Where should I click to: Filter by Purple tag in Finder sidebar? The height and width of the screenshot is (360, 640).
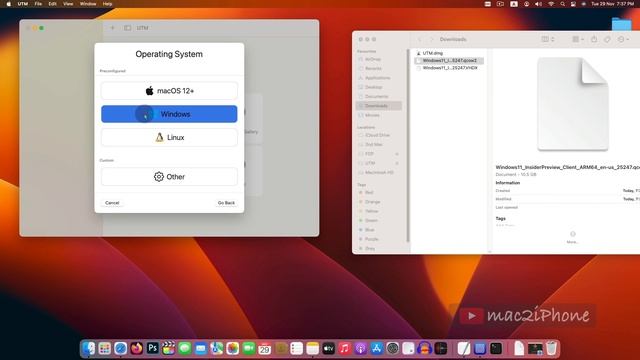pos(371,239)
